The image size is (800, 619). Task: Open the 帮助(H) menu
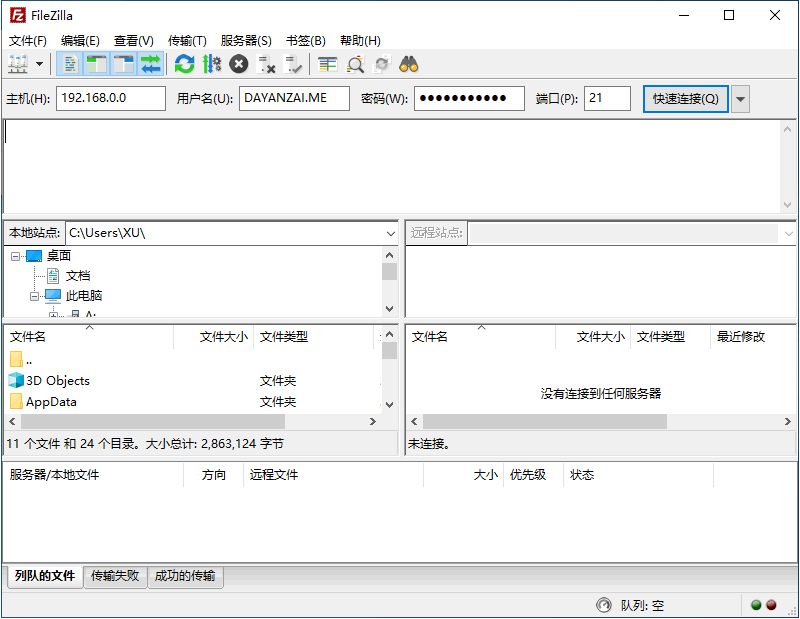click(360, 41)
